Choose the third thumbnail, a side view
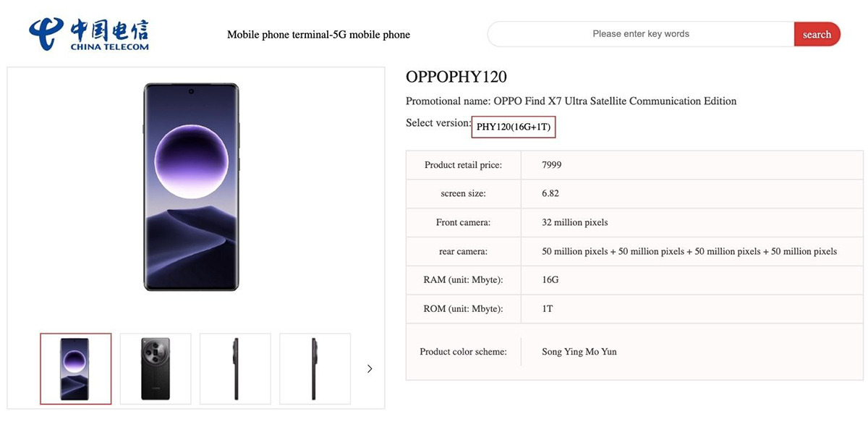 click(235, 368)
